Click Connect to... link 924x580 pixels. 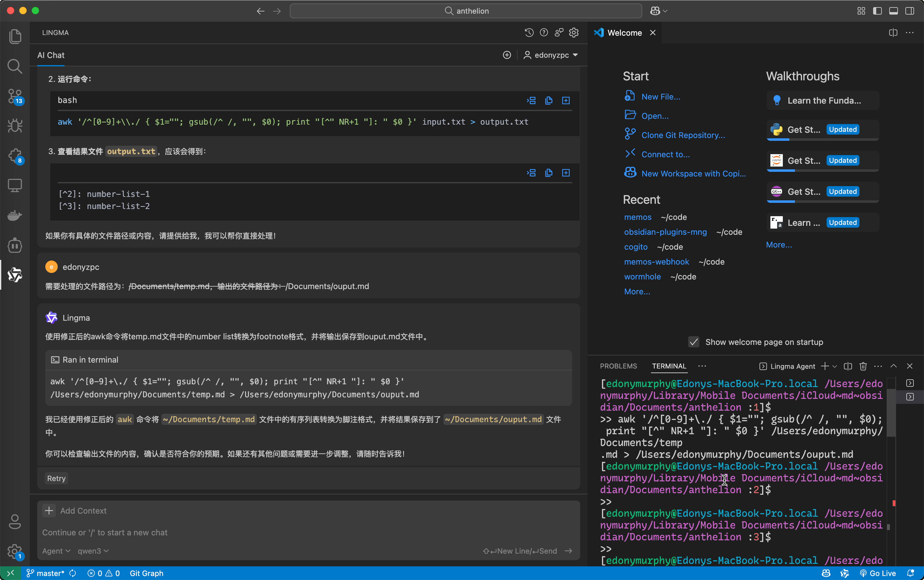click(665, 154)
